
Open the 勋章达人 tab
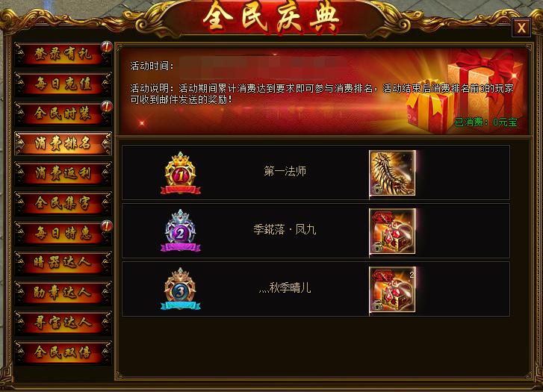(63, 293)
